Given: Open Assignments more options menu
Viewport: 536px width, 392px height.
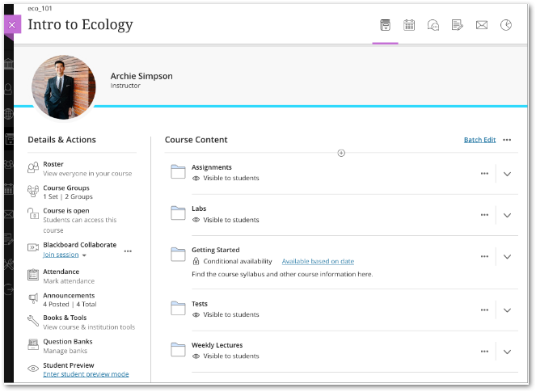Looking at the screenshot, I should (x=484, y=174).
